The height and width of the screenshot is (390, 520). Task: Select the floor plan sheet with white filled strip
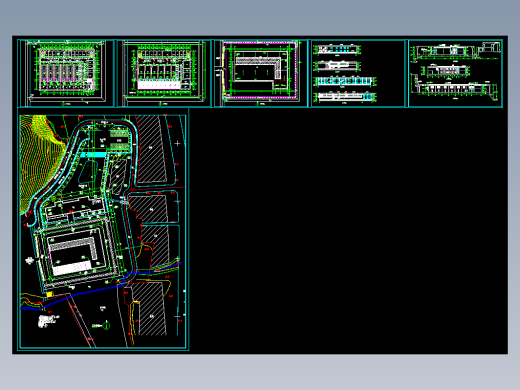pyautogui.click(x=164, y=73)
